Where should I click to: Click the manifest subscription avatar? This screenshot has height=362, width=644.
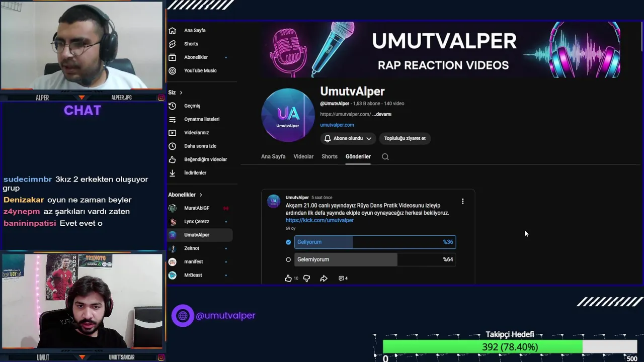173,262
